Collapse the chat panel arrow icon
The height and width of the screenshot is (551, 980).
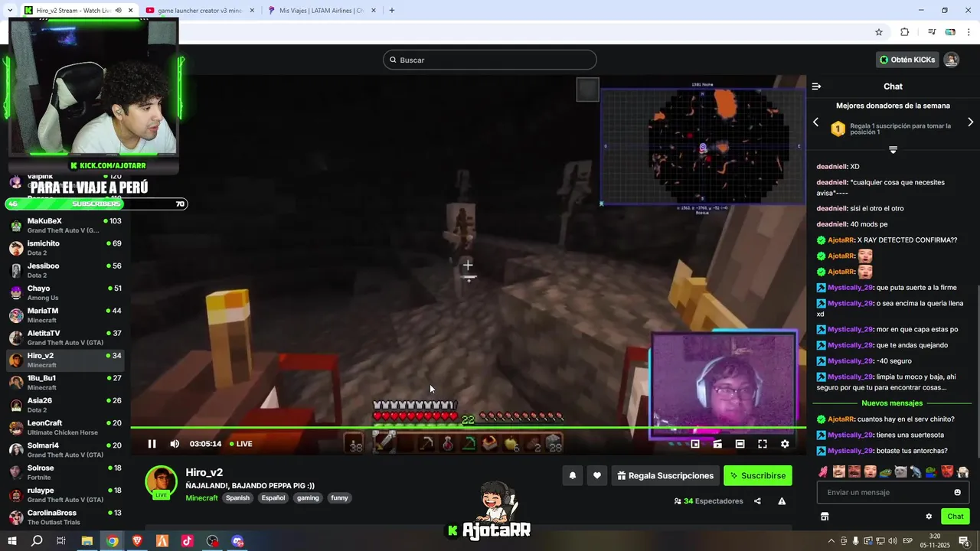[x=816, y=86]
